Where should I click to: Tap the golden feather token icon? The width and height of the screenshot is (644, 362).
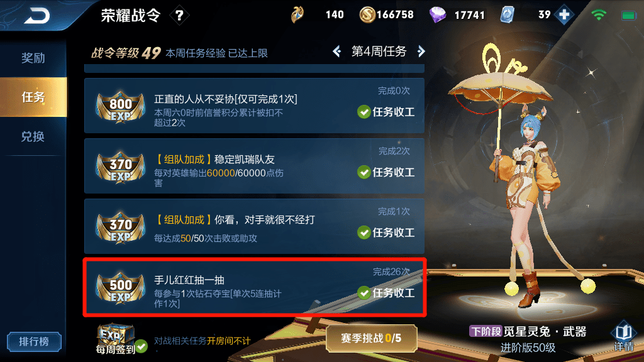click(x=297, y=15)
